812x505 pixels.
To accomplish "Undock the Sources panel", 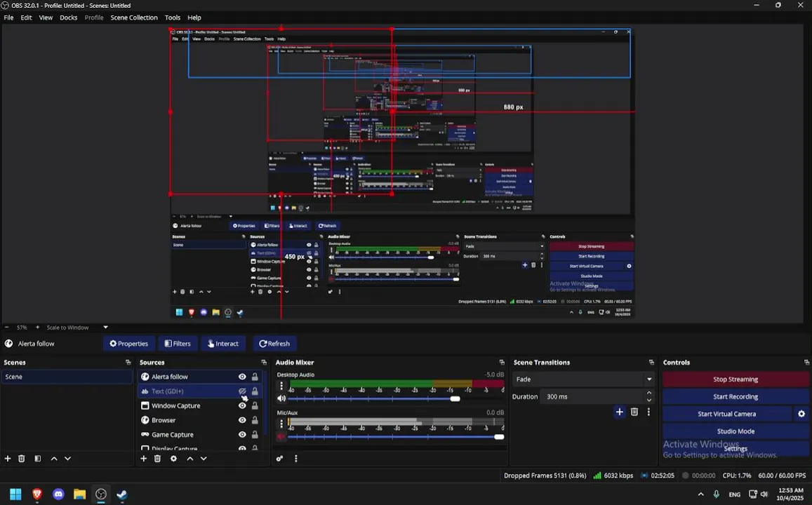I will [x=264, y=362].
